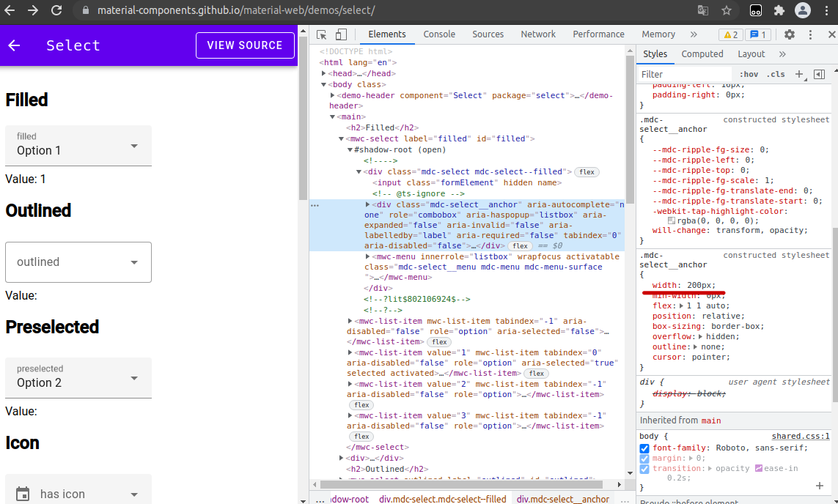Bookmark this page with star icon
This screenshot has width=838, height=504.
click(x=727, y=10)
